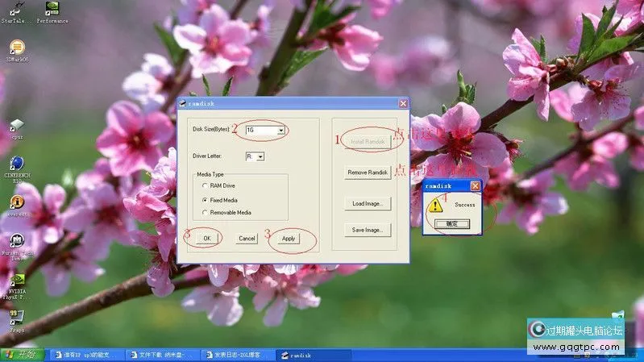Open the Performance desktop shortcut

tap(52, 9)
